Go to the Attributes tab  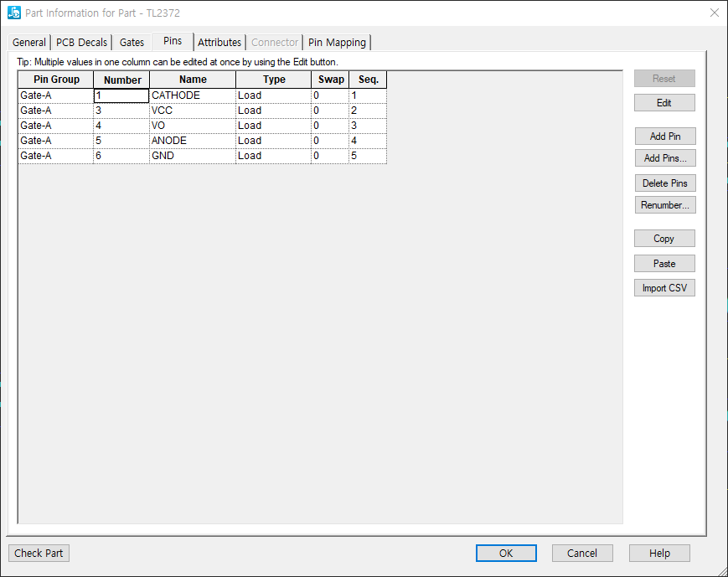click(219, 43)
